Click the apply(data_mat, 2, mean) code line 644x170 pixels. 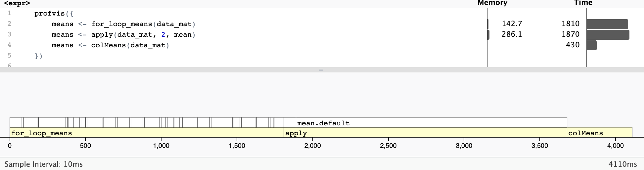click(x=123, y=34)
